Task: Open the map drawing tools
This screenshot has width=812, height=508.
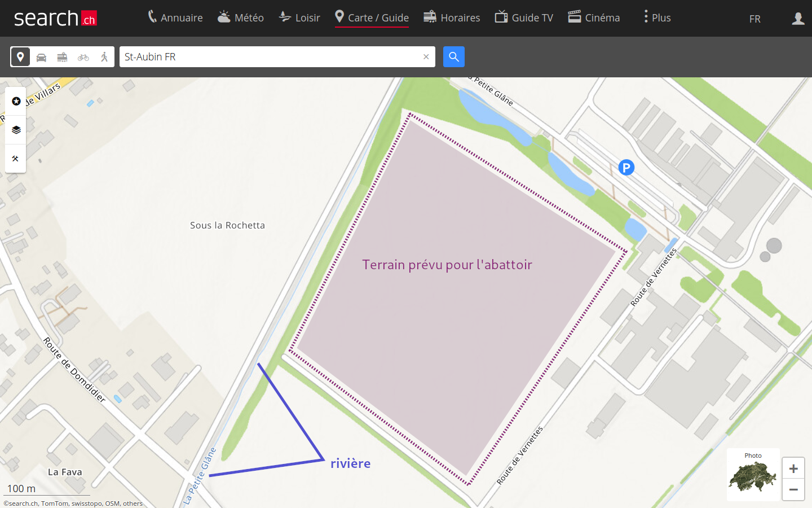Action: 16,159
